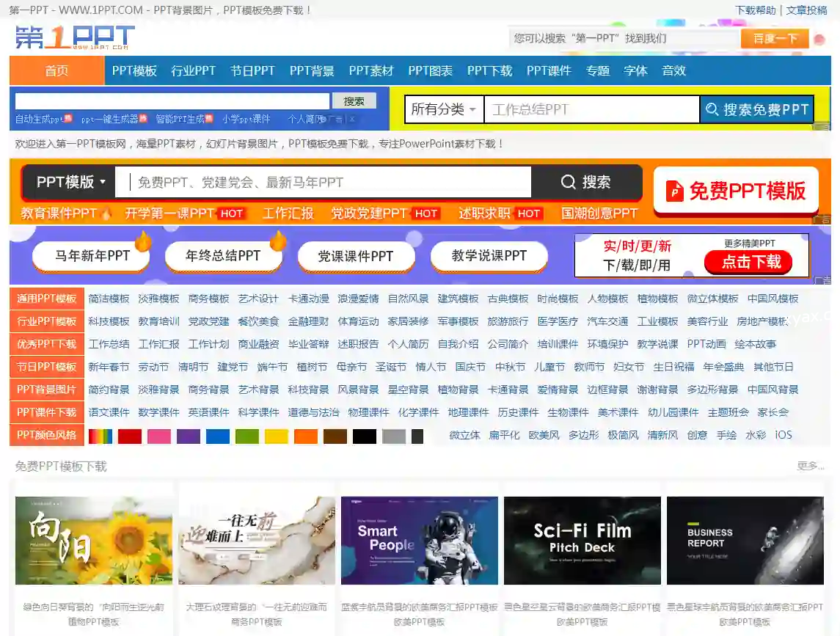Click the HOT badge after 开学第一课PPT

232,213
